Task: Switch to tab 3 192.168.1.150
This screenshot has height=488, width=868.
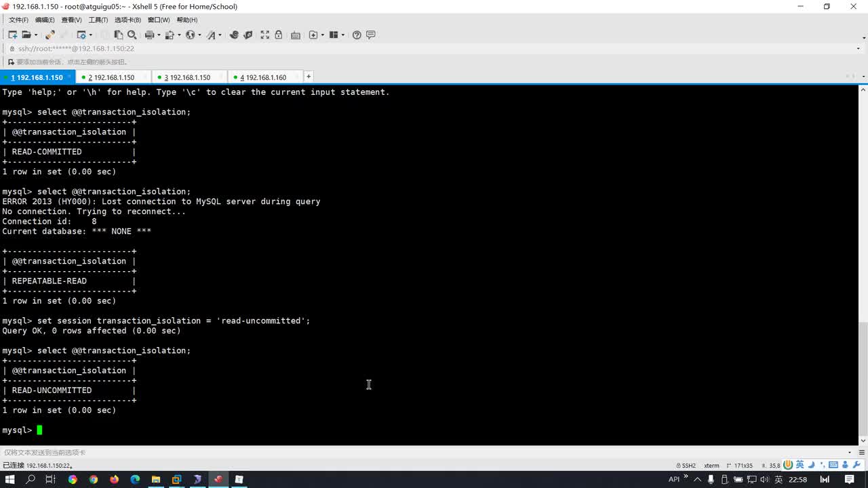Action: pyautogui.click(x=188, y=77)
